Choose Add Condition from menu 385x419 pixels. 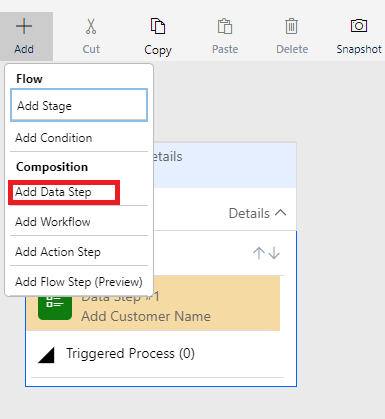pyautogui.click(x=79, y=138)
